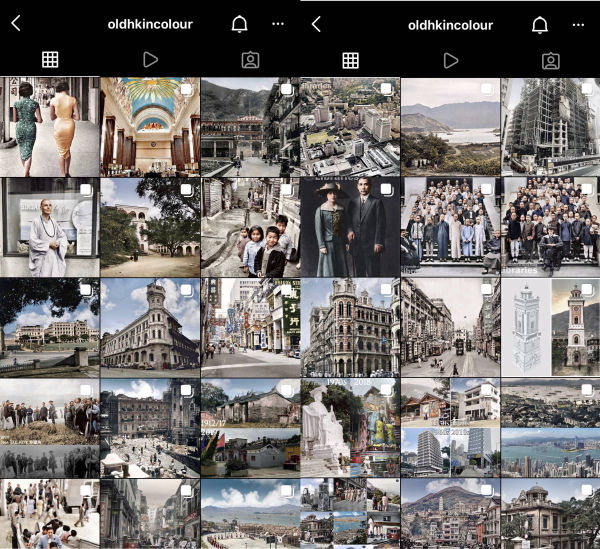Open the white arched building behind trees post
Viewport: 600px width, 549px height.
(x=150, y=227)
